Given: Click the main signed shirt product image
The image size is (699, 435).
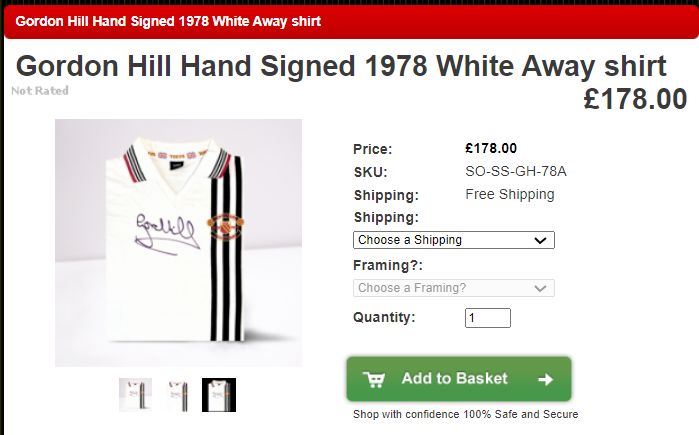Looking at the screenshot, I should tap(178, 243).
